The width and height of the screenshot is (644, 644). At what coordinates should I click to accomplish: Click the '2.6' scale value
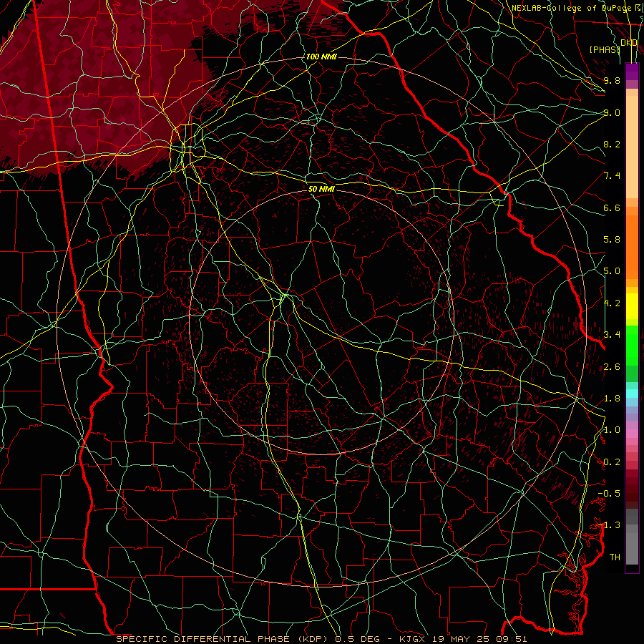[x=612, y=367]
